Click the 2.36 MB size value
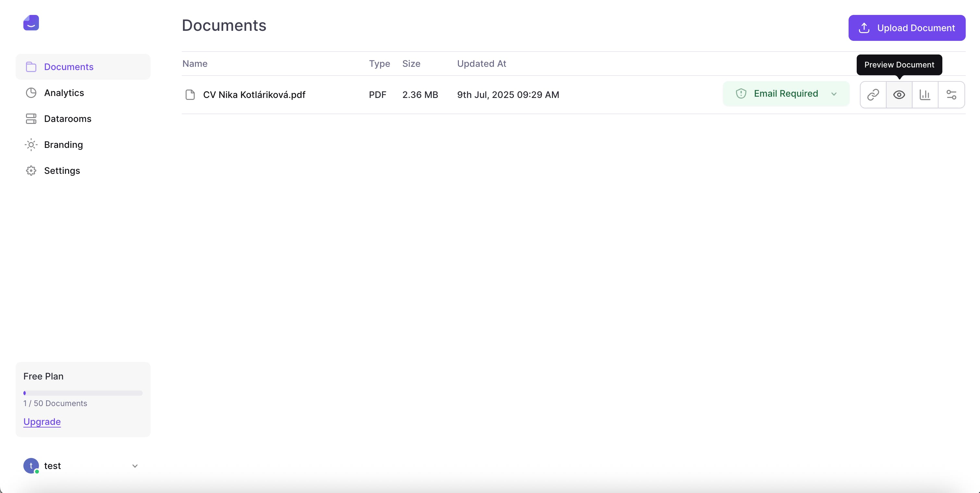This screenshot has height=493, width=980. pyautogui.click(x=420, y=95)
